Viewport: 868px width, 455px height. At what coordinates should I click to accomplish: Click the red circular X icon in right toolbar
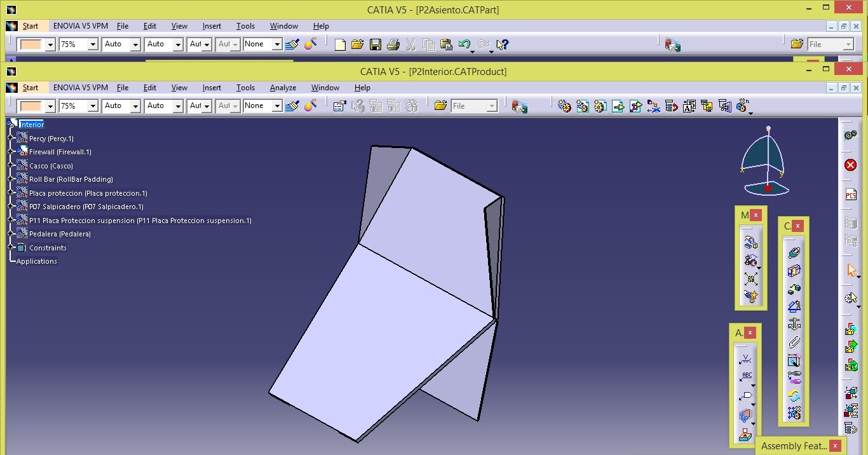coord(850,165)
